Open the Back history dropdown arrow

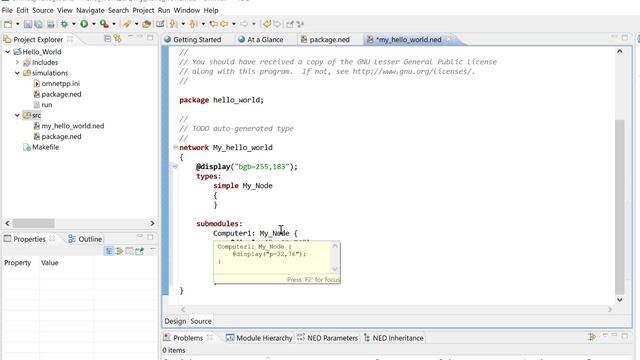[x=234, y=24]
